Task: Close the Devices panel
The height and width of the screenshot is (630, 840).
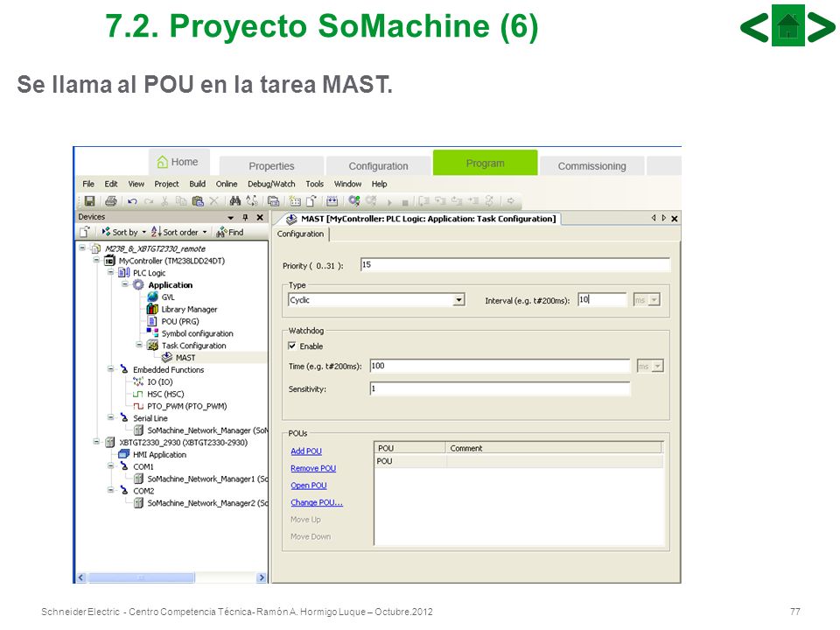Action: pos(260,218)
